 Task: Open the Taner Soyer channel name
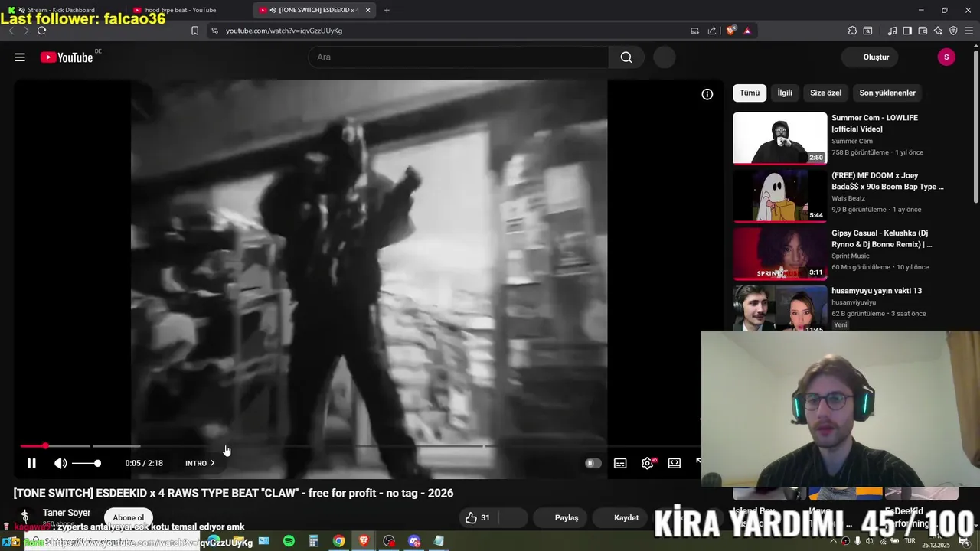[x=67, y=513]
